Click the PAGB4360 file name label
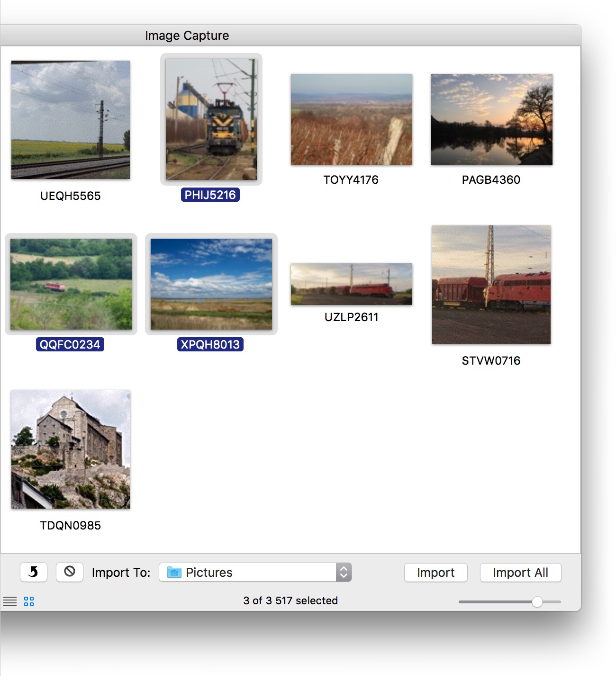 [x=491, y=180]
